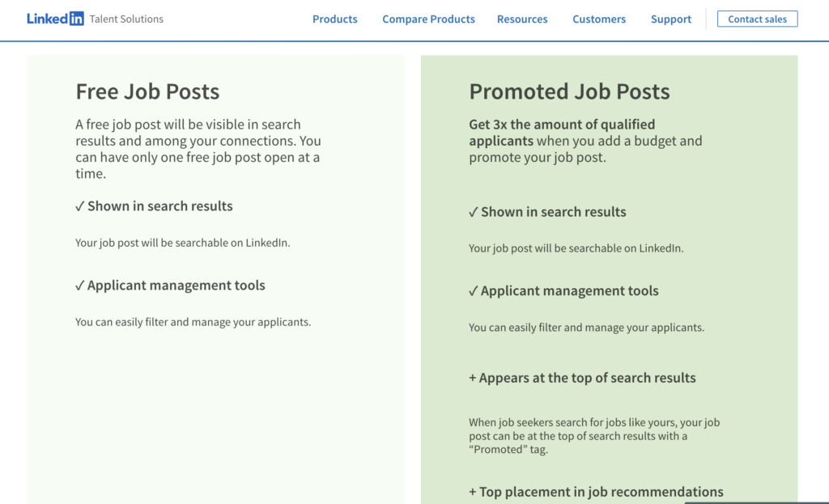829x504 pixels.
Task: Open the Resources navigation item
Action: [x=522, y=19]
